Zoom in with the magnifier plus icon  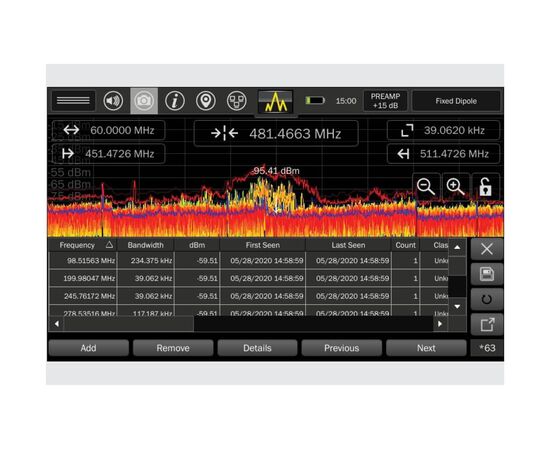click(x=455, y=186)
